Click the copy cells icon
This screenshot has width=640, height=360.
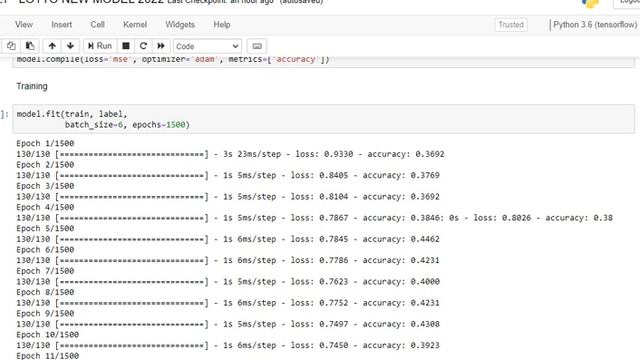pos(11,46)
